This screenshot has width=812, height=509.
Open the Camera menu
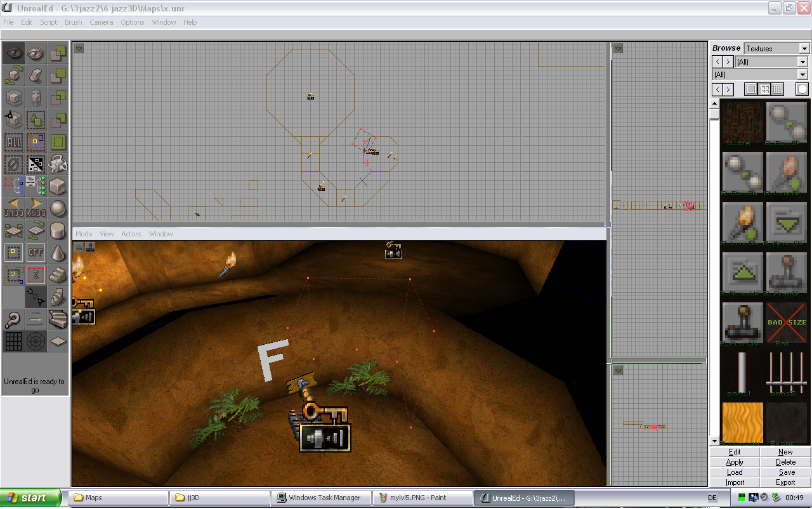click(101, 22)
